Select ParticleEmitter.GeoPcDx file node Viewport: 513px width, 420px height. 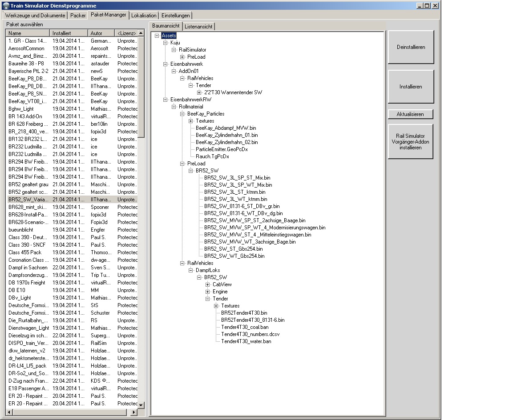click(222, 149)
